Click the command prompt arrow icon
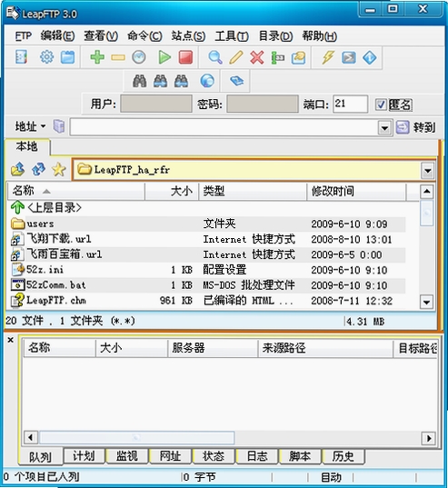448x488 pixels. coord(349,57)
